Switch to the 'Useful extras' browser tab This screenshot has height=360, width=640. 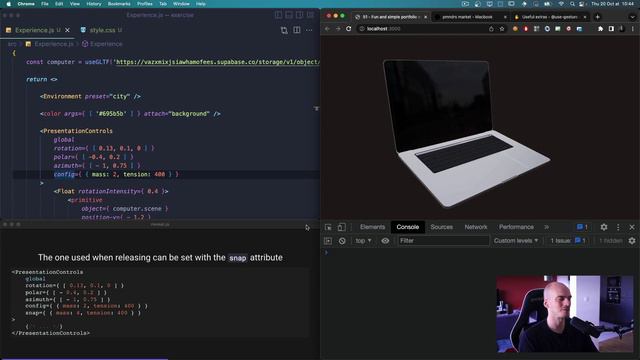pyautogui.click(x=549, y=17)
